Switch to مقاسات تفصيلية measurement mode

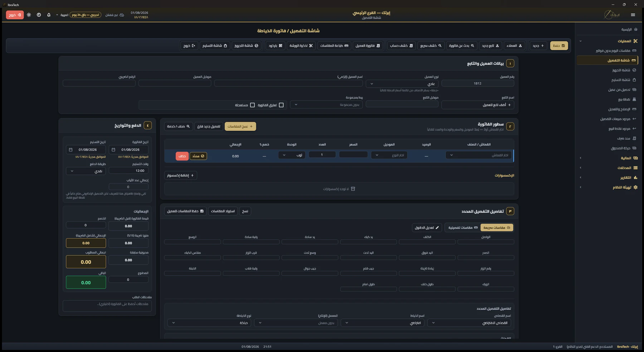tap(463, 228)
